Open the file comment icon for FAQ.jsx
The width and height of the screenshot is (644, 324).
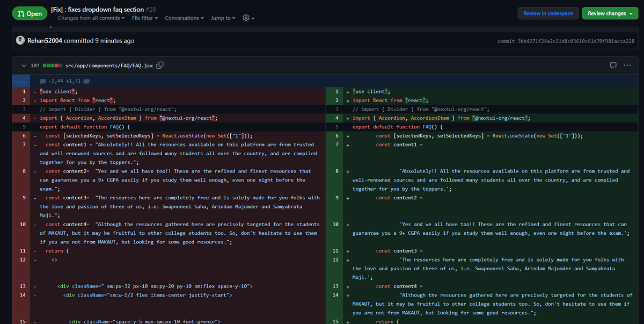click(613, 66)
